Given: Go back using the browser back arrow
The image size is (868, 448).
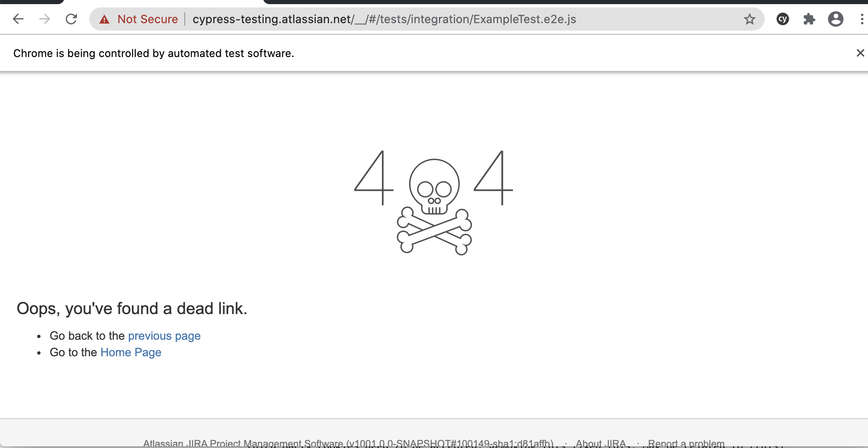Looking at the screenshot, I should click(18, 19).
